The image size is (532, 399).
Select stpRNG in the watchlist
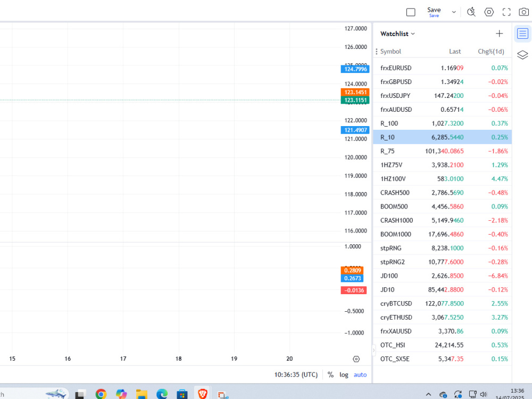click(442, 248)
